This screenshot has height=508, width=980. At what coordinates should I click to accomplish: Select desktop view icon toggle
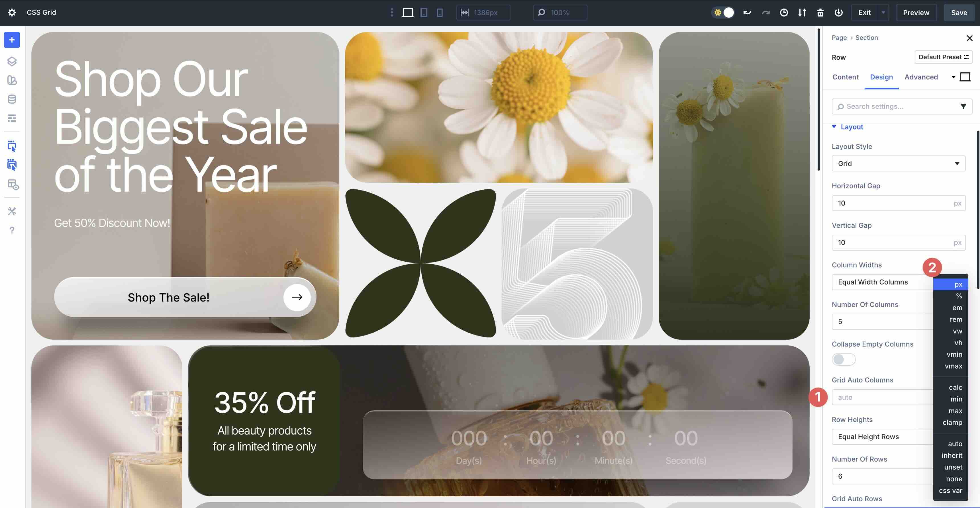(x=408, y=13)
